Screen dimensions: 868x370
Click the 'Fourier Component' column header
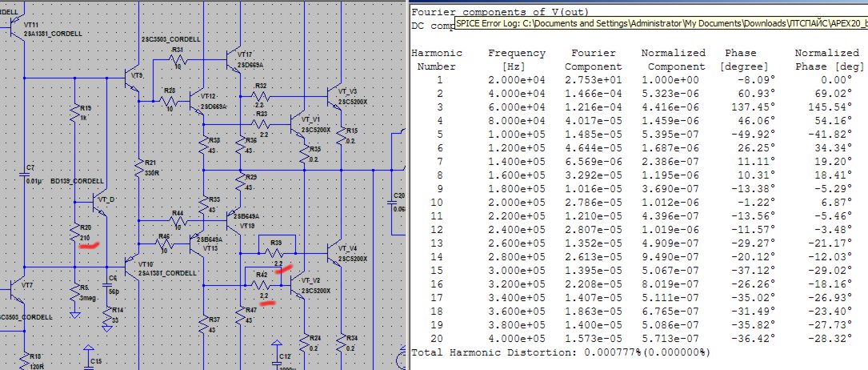coord(594,60)
